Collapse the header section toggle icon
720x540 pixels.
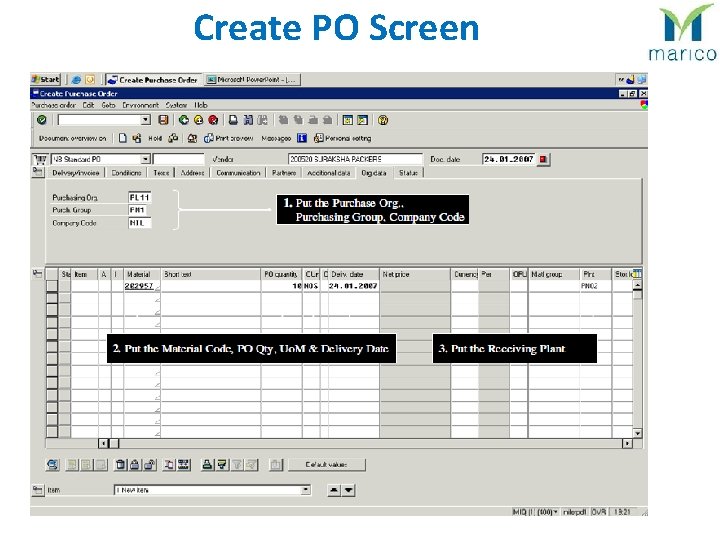38,172
